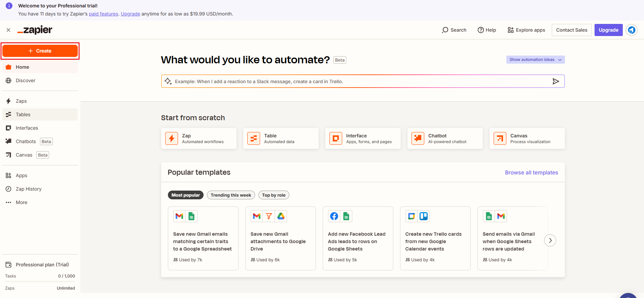Viewport: 644px width, 298px height.
Task: Submit prompt with the send arrow icon
Action: (556, 81)
